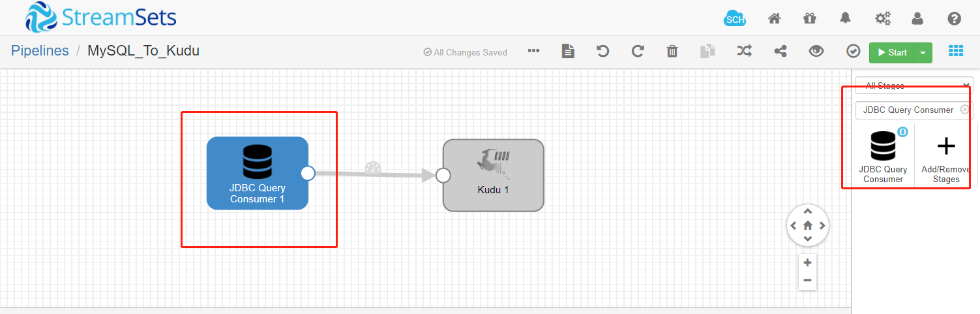Click the Kudu 1 input port

click(x=443, y=175)
